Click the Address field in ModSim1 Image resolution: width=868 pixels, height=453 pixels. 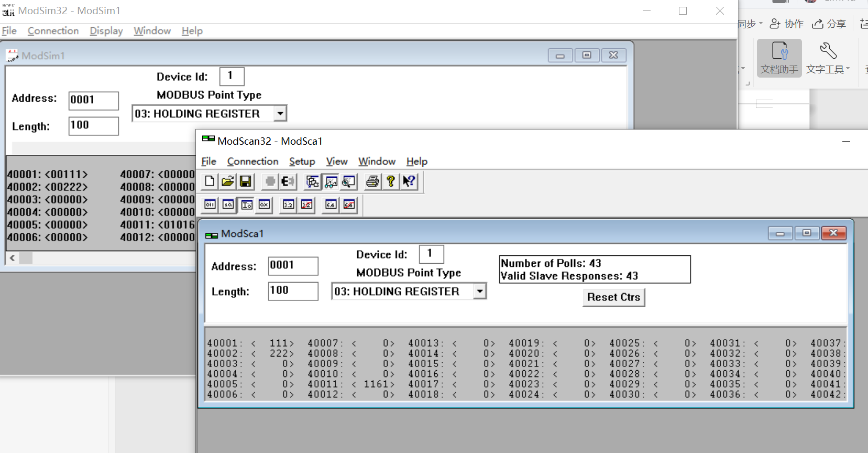pos(93,101)
